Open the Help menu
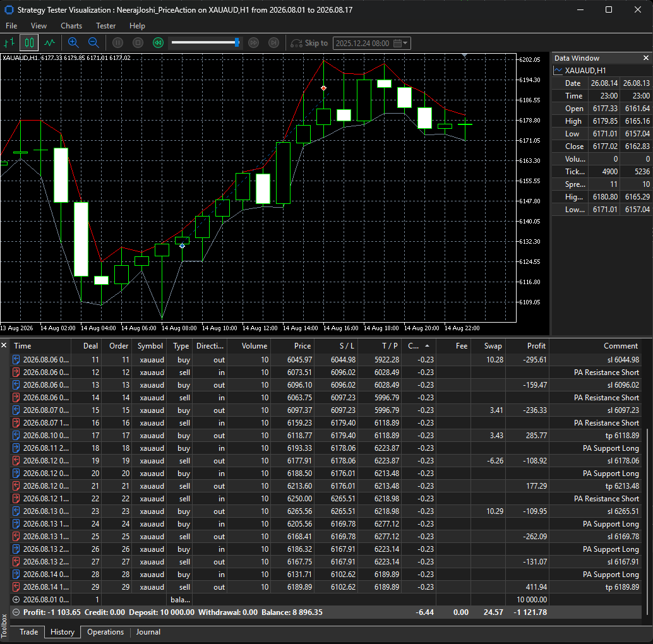 pos(137,26)
